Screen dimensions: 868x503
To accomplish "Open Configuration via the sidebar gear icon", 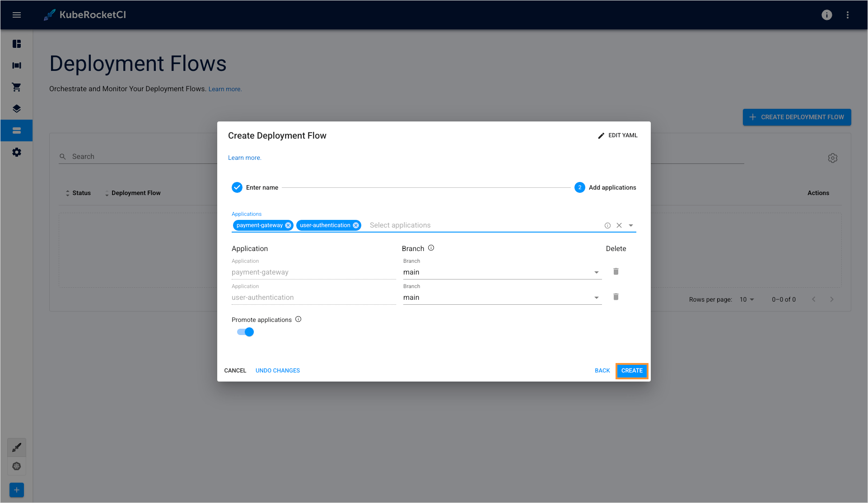I will coord(17,152).
